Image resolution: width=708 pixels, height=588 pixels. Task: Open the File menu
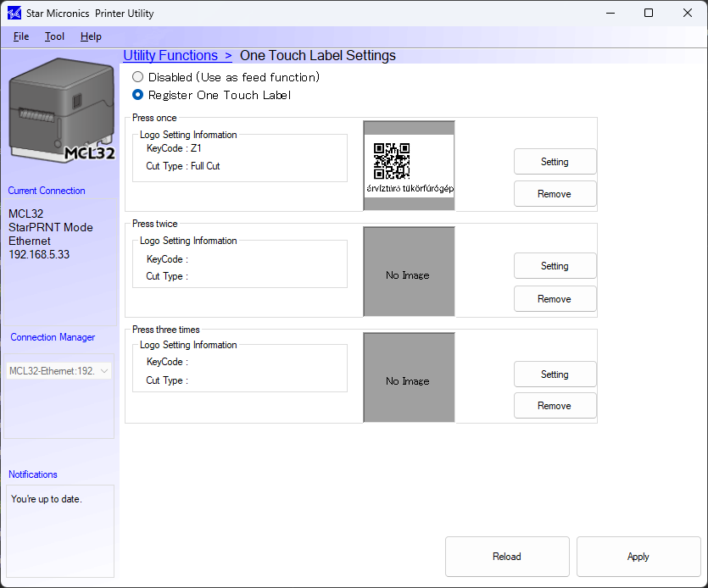tap(21, 36)
